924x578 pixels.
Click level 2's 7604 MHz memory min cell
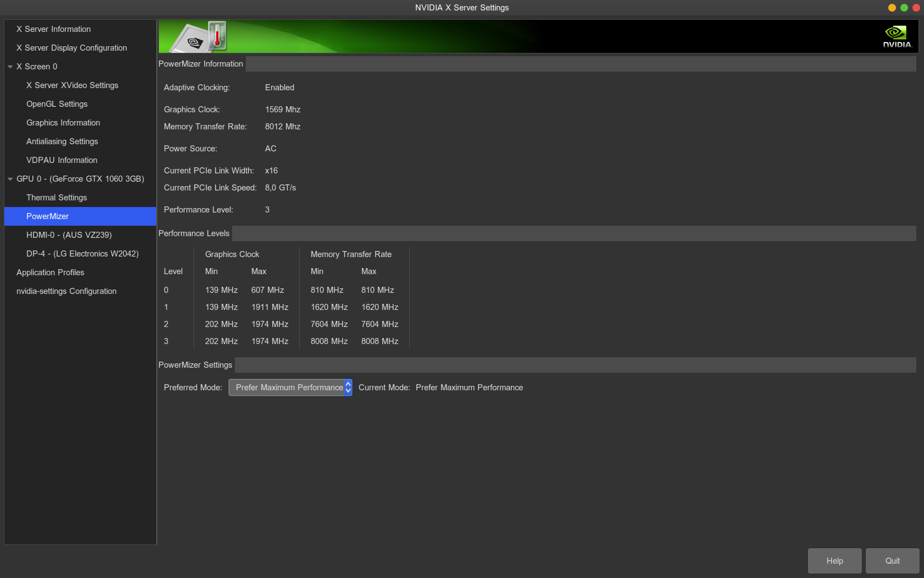(329, 324)
